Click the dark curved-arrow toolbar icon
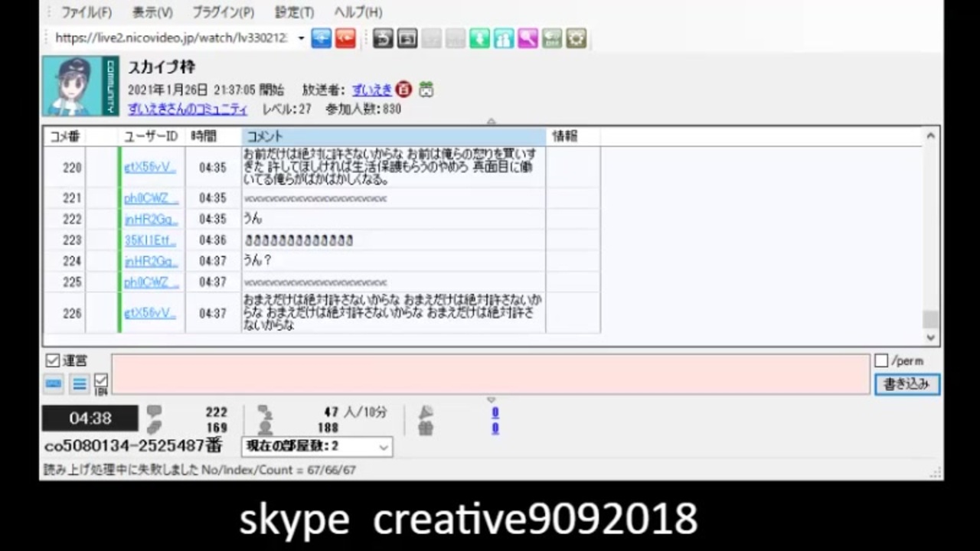Screen dimensions: 980x551 pyautogui.click(x=383, y=37)
